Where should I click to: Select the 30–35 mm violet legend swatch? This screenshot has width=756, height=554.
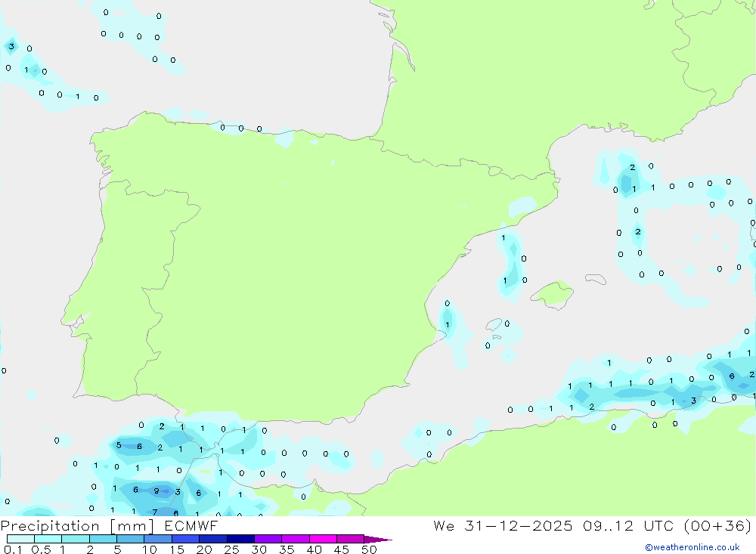click(268, 539)
